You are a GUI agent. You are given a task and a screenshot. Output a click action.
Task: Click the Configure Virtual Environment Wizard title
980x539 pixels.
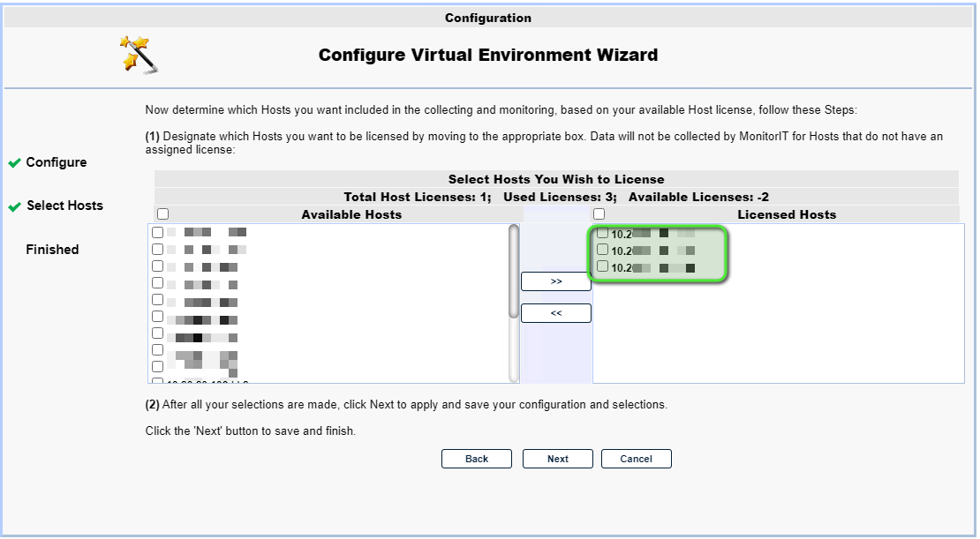click(x=488, y=55)
